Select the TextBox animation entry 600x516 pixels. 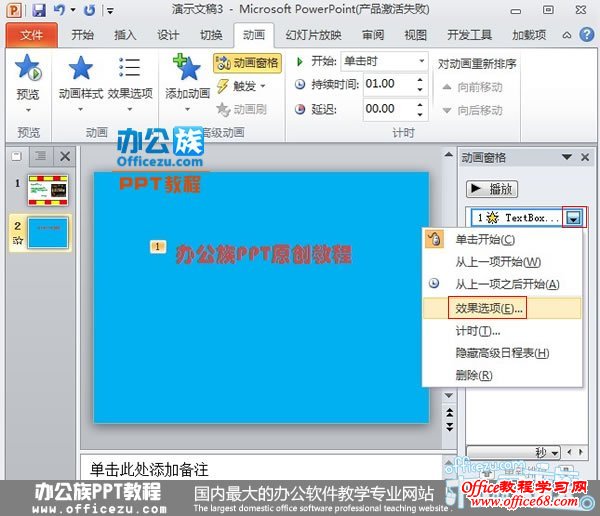(x=517, y=218)
